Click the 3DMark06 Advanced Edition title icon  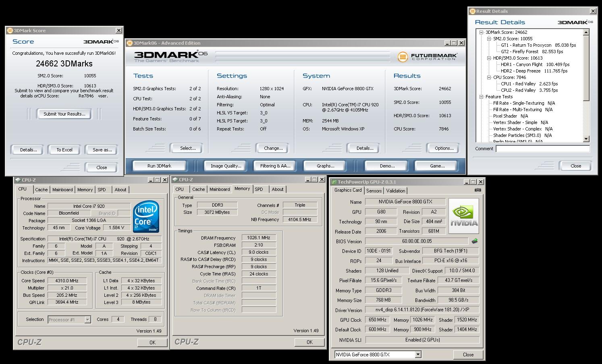(130, 43)
